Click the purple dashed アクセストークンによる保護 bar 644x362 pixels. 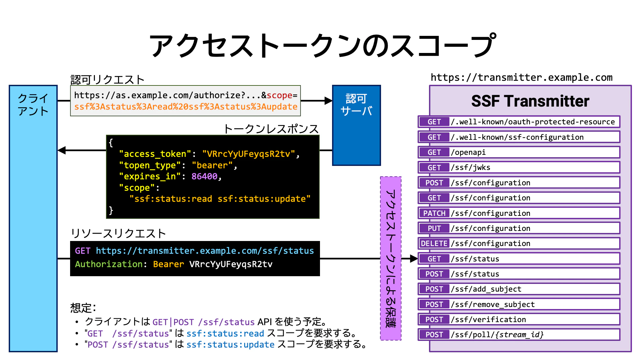[391, 258]
